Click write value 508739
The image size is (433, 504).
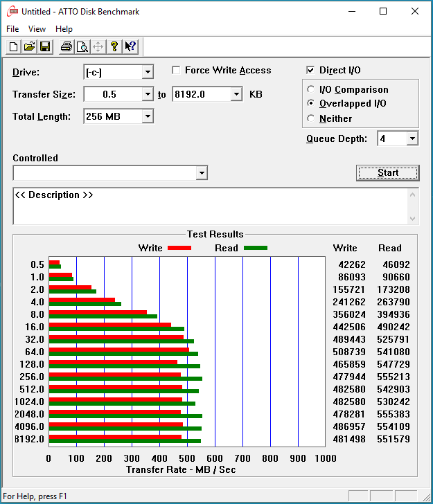coord(349,352)
